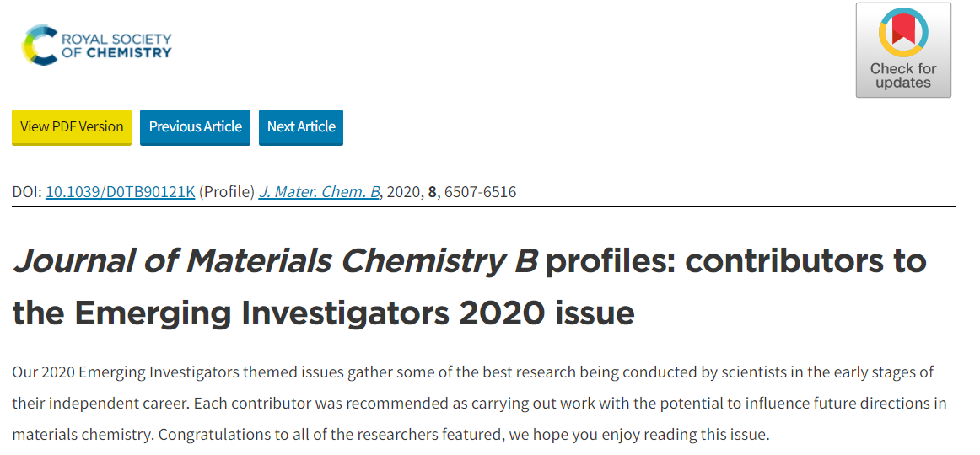The image size is (980, 455).
Task: Go to the Next Article
Action: pos(301,127)
